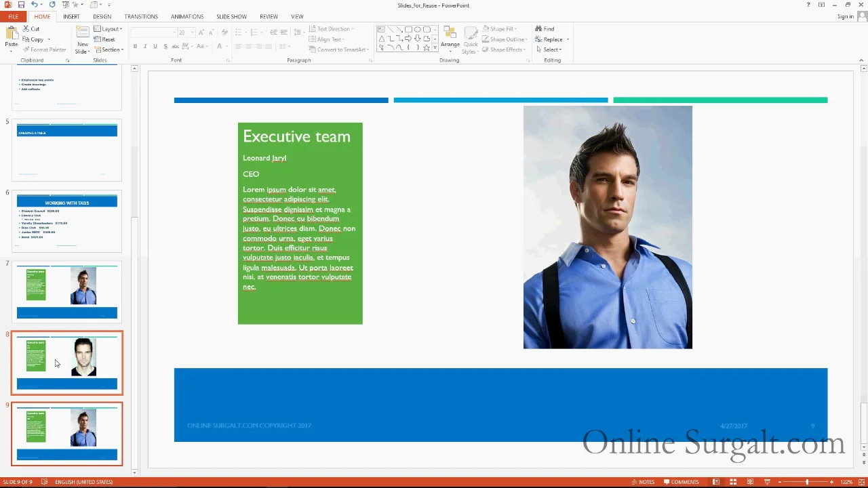Open the FILE tab

click(13, 16)
